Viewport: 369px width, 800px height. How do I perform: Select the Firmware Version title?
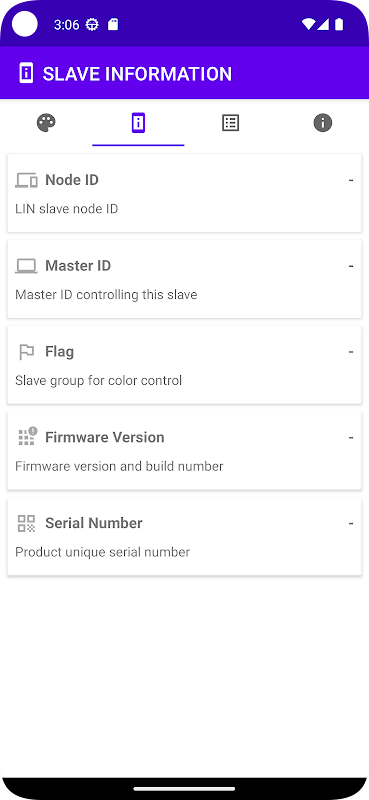(x=105, y=437)
